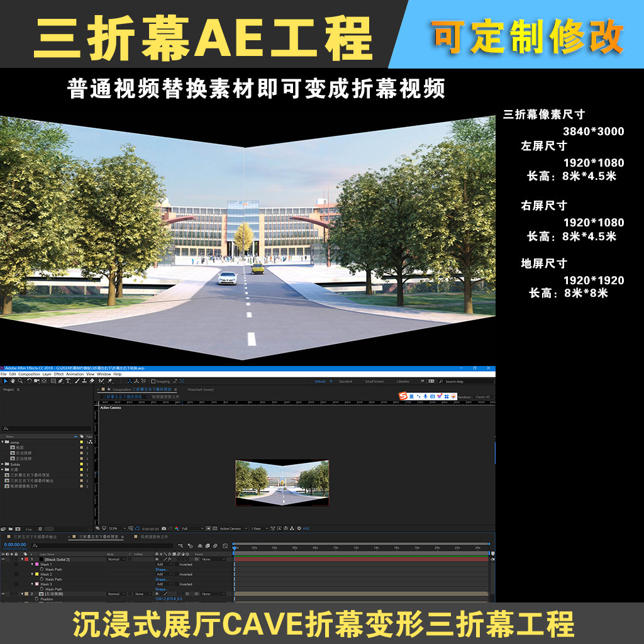Image resolution: width=644 pixels, height=644 pixels.
Task: Select the Rectangle shape tool
Action: click(x=53, y=381)
